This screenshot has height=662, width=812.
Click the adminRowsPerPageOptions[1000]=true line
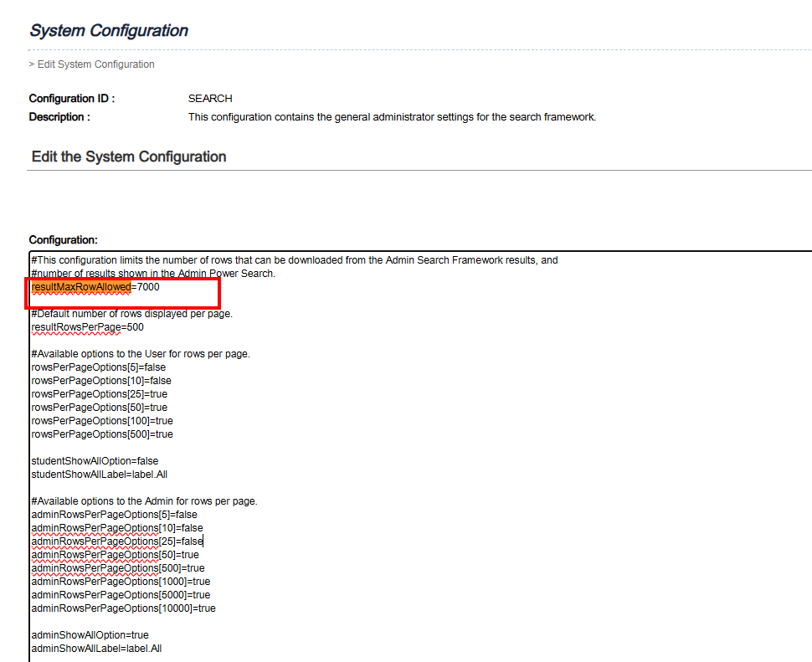[x=121, y=582]
